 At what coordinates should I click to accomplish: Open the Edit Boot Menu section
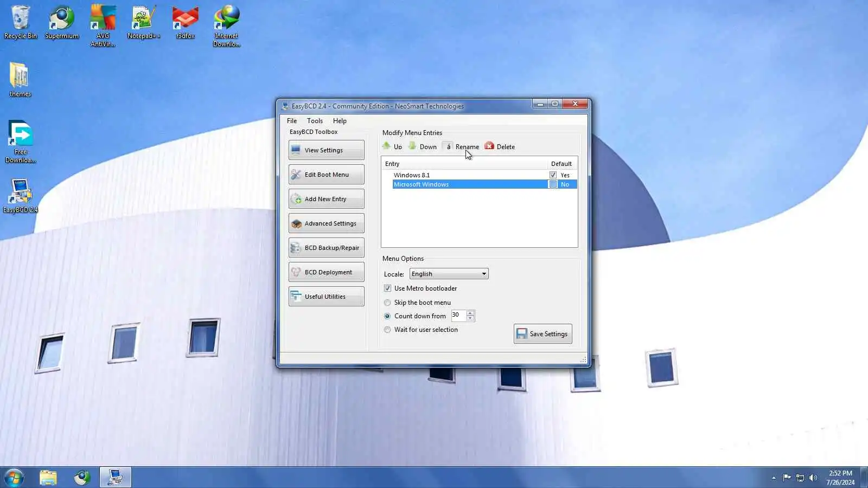326,175
